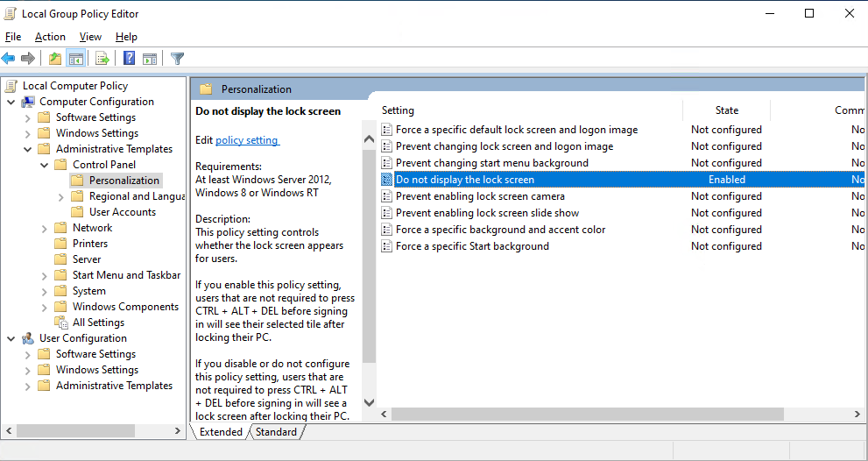Select Personalization in the tree

click(124, 181)
